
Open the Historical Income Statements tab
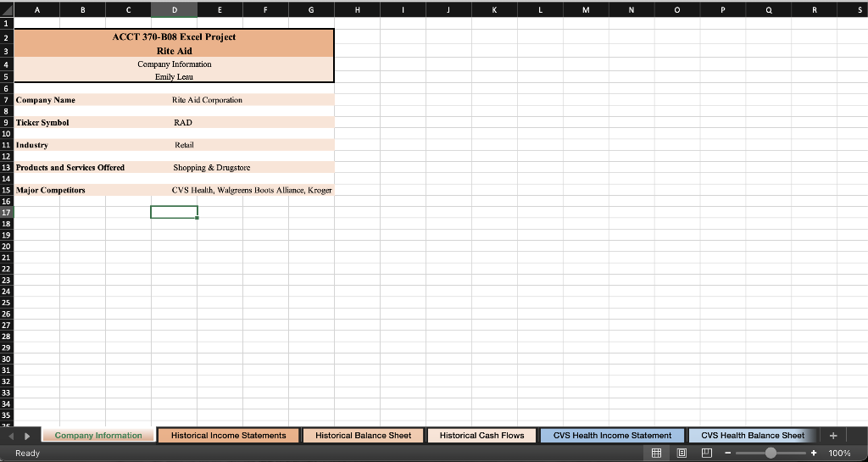point(229,436)
